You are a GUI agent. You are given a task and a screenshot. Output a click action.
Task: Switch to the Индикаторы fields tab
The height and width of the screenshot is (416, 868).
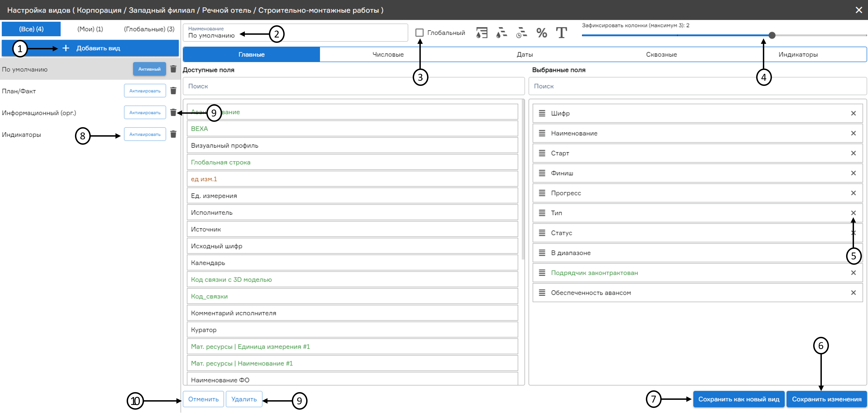[x=798, y=54]
